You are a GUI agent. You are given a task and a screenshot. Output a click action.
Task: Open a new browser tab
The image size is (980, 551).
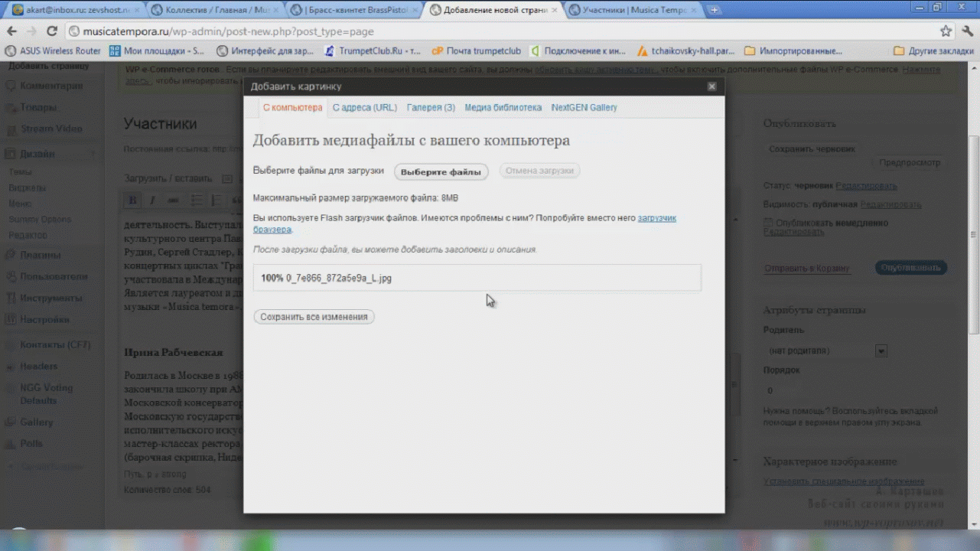pos(715,10)
